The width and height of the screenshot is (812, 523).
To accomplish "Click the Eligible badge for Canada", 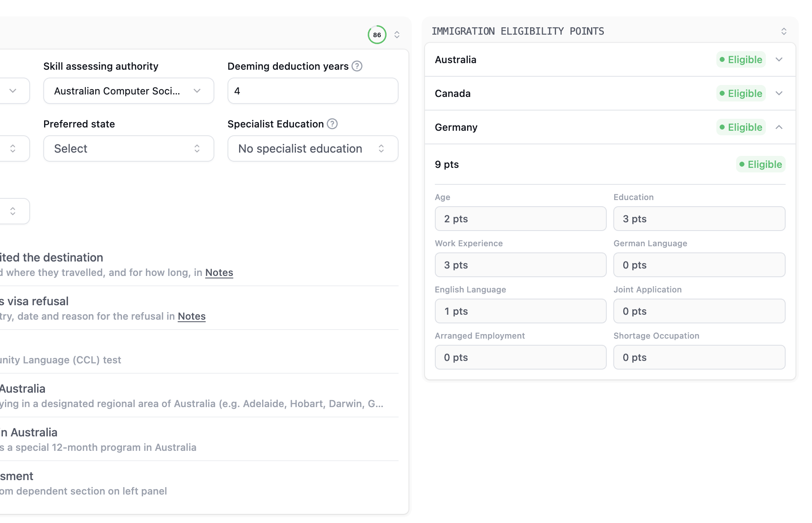I will click(741, 93).
